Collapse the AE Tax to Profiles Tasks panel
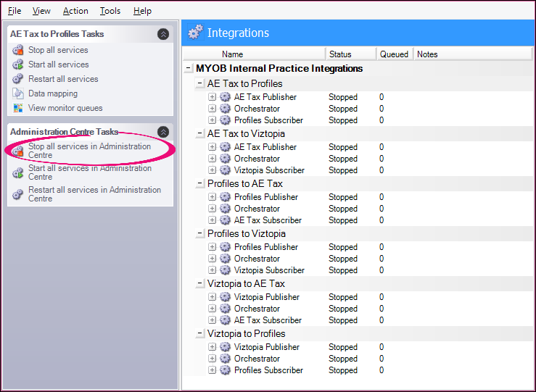 pos(163,34)
